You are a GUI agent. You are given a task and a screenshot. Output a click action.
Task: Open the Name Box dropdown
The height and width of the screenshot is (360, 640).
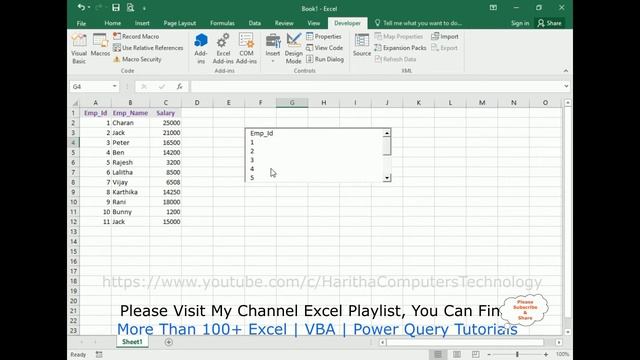(x=115, y=86)
